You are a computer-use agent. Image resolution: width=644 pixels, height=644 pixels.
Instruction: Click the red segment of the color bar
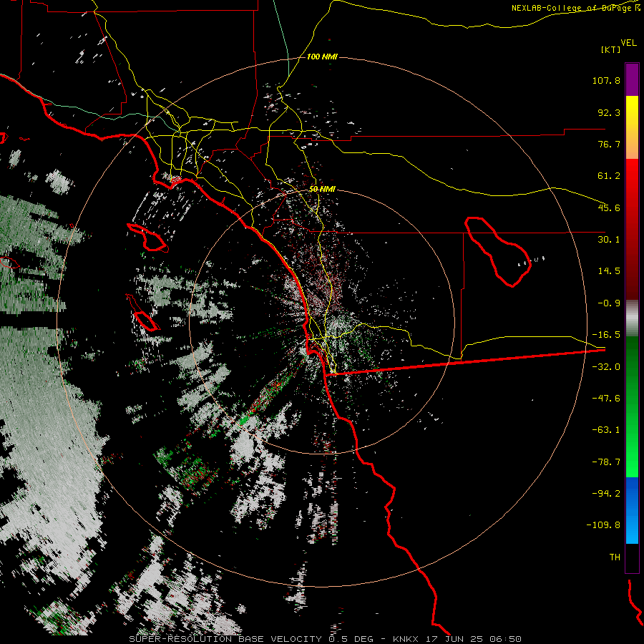[x=632, y=229]
